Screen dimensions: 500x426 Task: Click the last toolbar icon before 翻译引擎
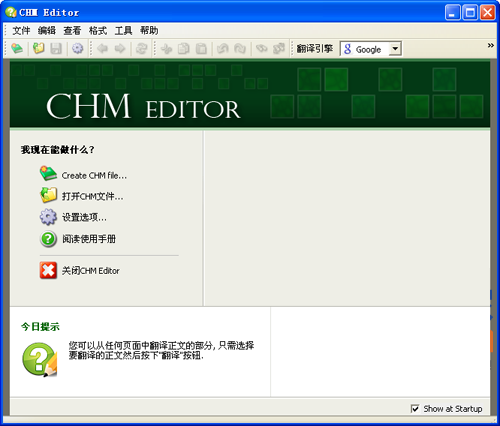(x=279, y=49)
